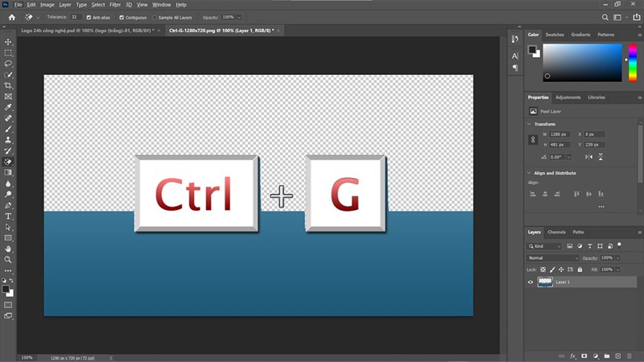Align left edges in Properties
Screen dimensions: 644x362
tap(533, 194)
